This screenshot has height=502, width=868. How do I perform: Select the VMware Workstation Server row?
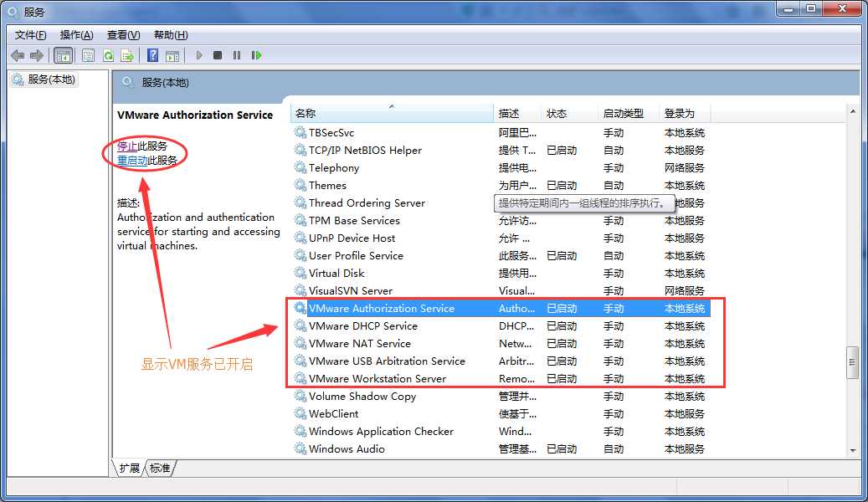pyautogui.click(x=500, y=378)
